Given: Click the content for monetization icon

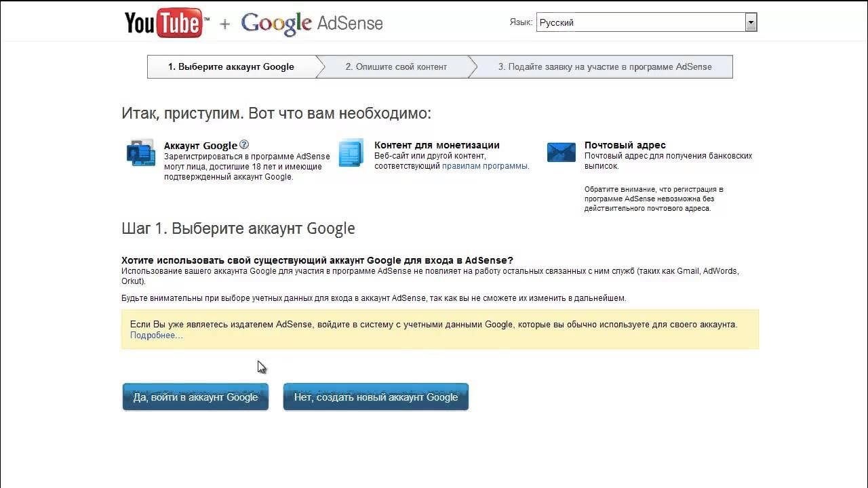Looking at the screenshot, I should [351, 152].
